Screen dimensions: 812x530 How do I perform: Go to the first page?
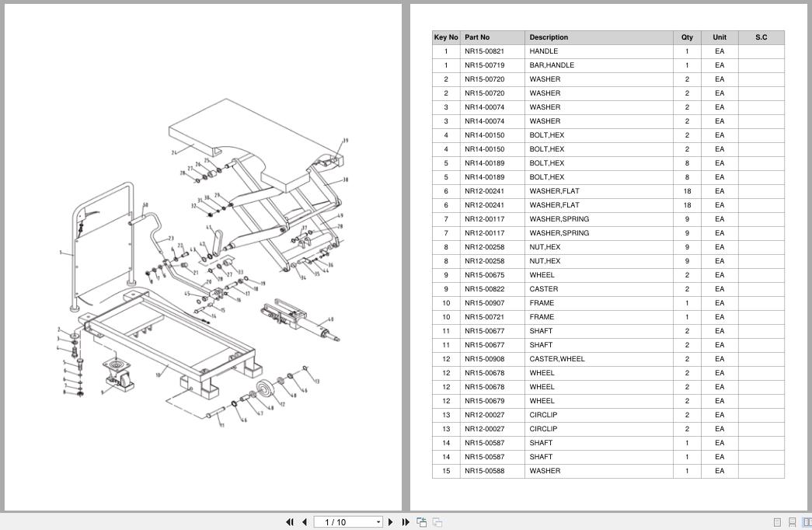click(290, 522)
